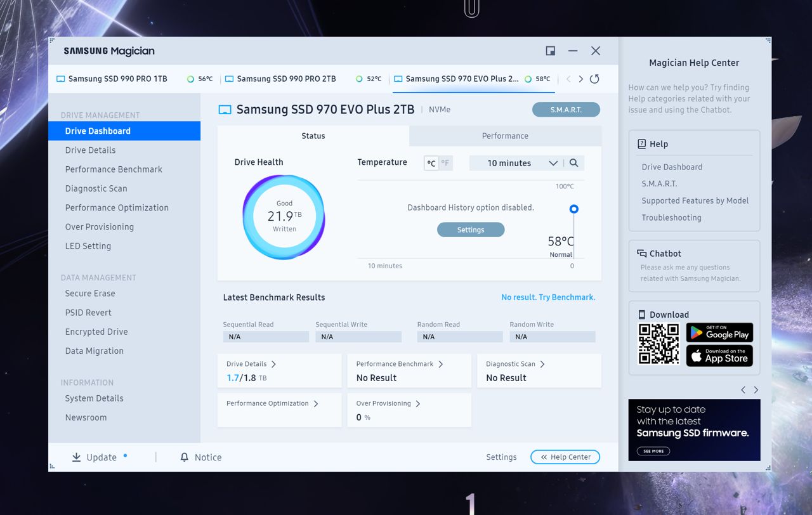Switch temperature unit to Fahrenheit
The width and height of the screenshot is (812, 515).
pos(445,163)
